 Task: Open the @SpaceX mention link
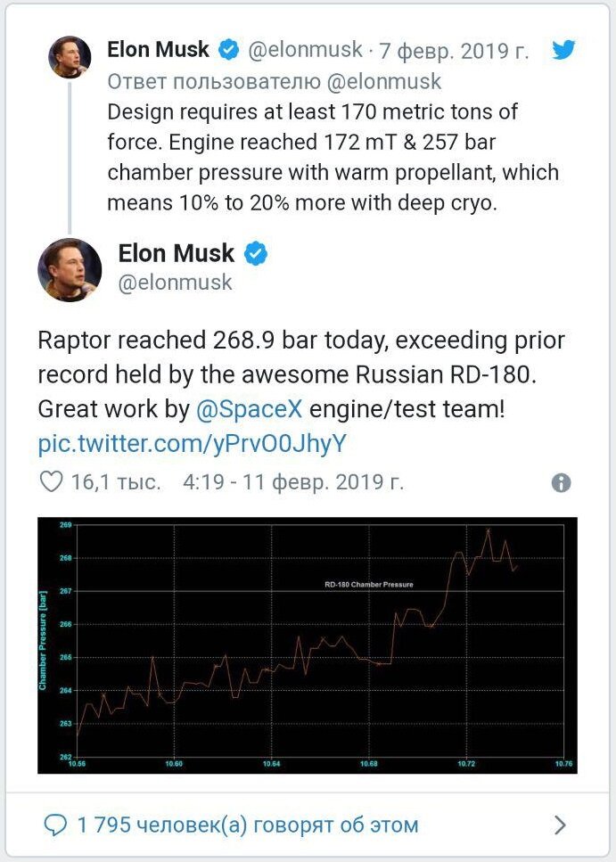[250, 409]
